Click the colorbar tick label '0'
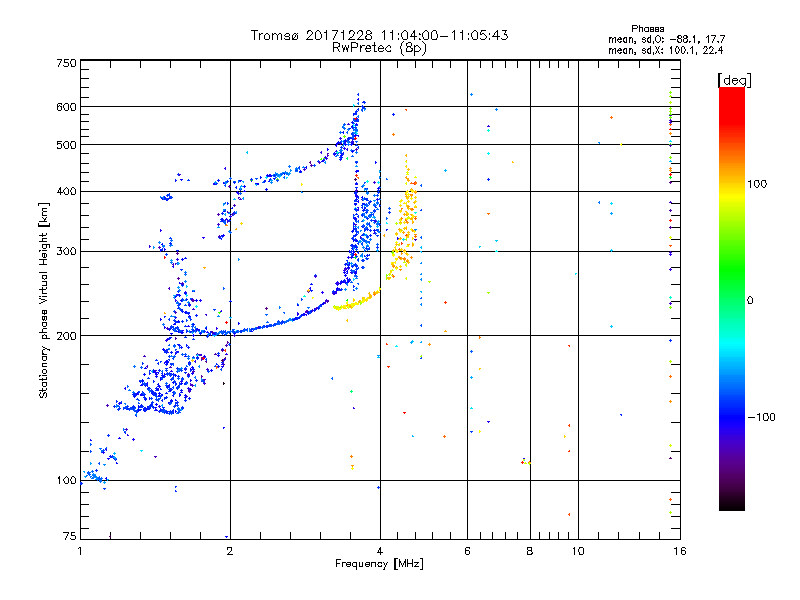 click(x=750, y=300)
